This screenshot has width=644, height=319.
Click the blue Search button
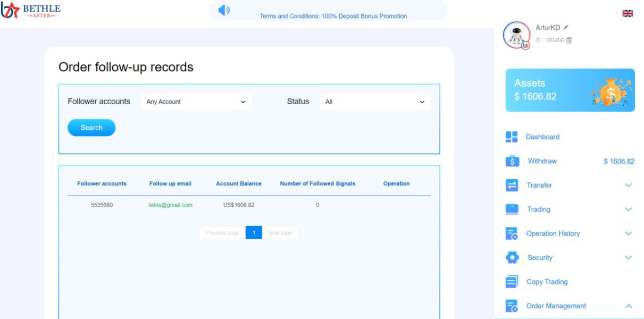pyautogui.click(x=91, y=128)
